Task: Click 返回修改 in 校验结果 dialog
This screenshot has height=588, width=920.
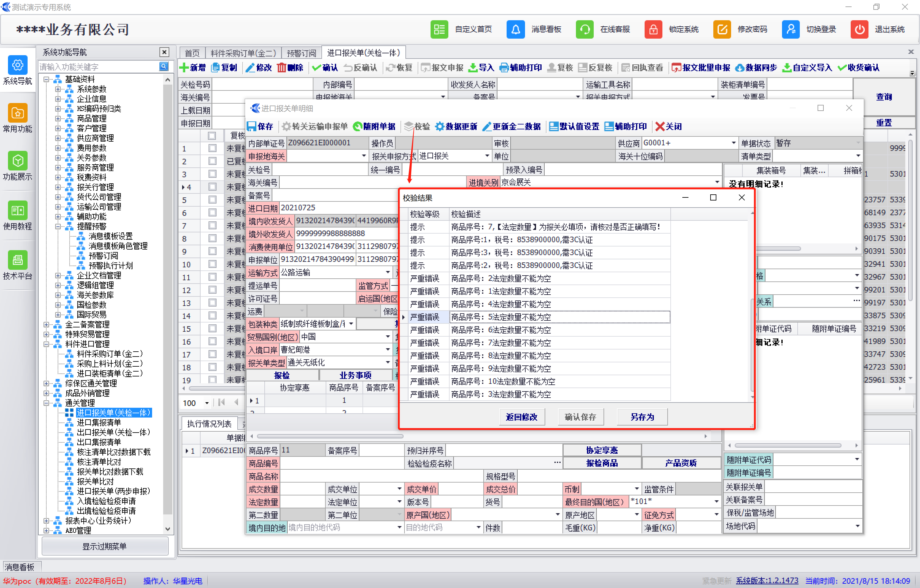Action: [522, 417]
